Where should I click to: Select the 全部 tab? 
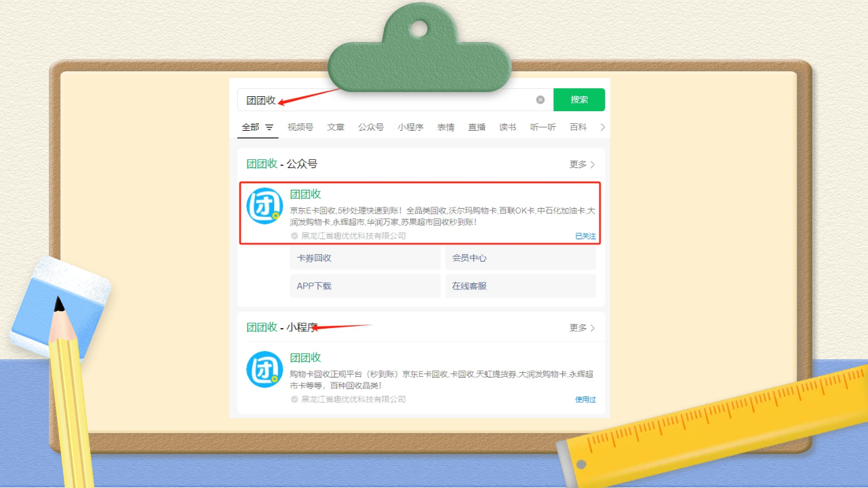[x=250, y=127]
